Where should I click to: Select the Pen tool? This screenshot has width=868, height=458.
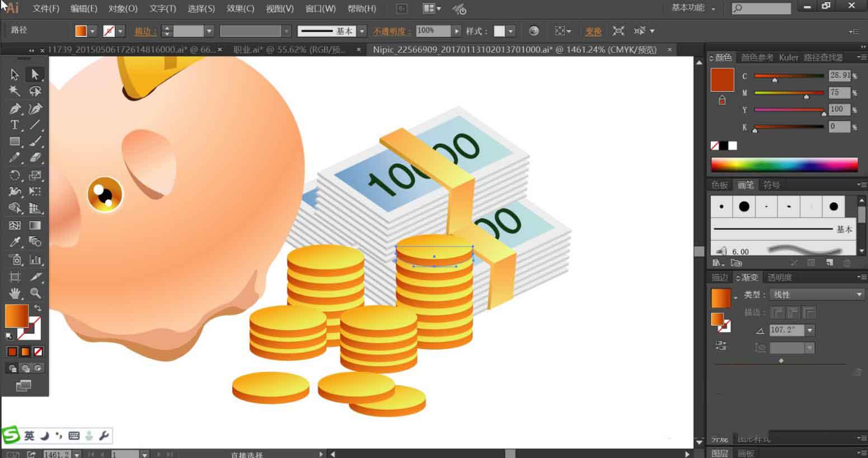tap(15, 108)
